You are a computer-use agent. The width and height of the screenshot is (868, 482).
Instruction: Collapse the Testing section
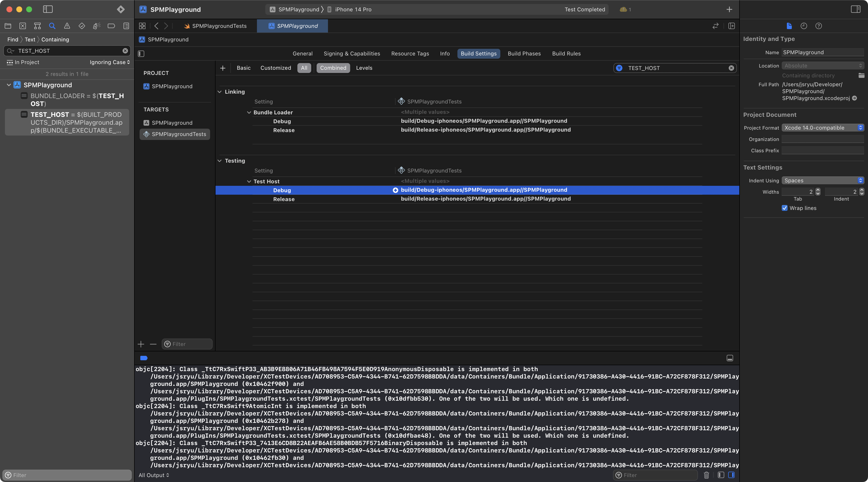pos(220,161)
